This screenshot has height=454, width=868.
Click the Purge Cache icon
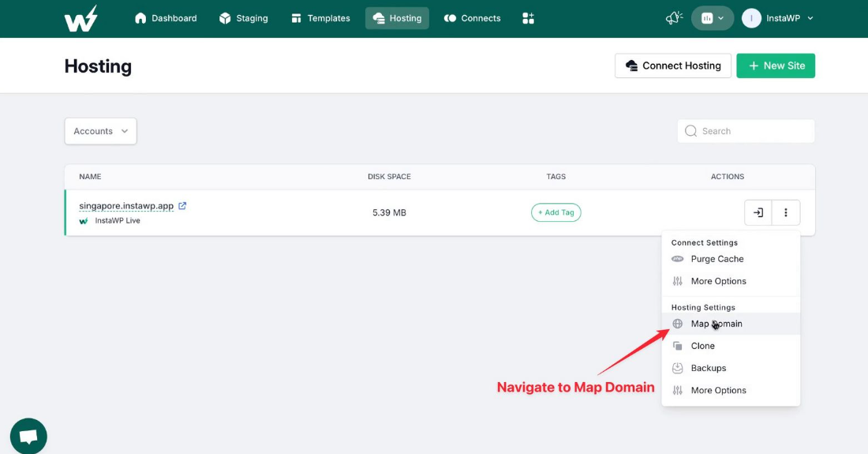tap(677, 258)
